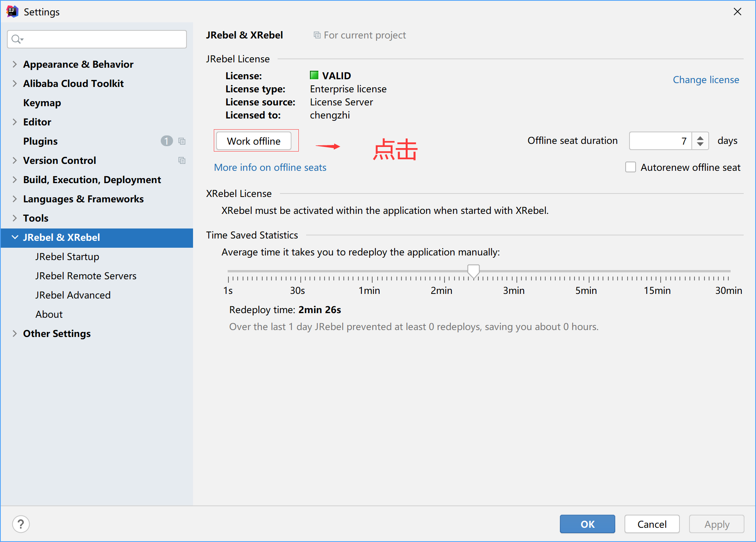Click slider track at the 5min mark
The image size is (756, 542).
click(589, 271)
